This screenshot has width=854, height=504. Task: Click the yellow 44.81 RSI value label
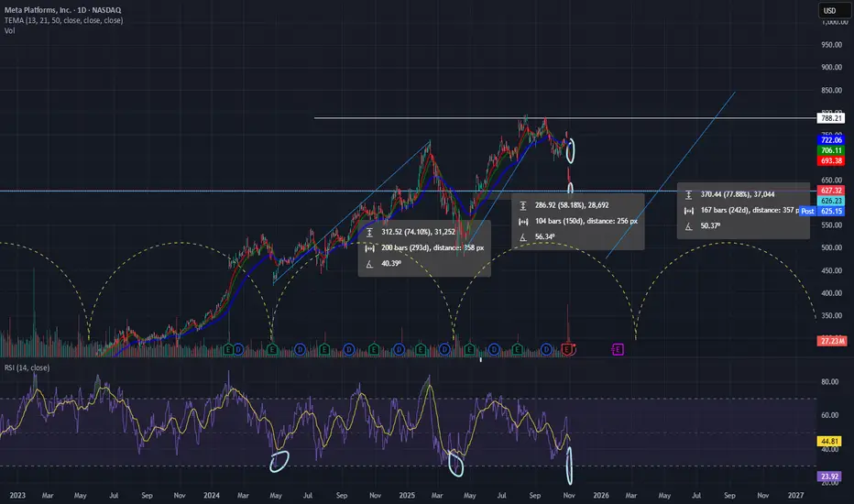[x=829, y=442]
